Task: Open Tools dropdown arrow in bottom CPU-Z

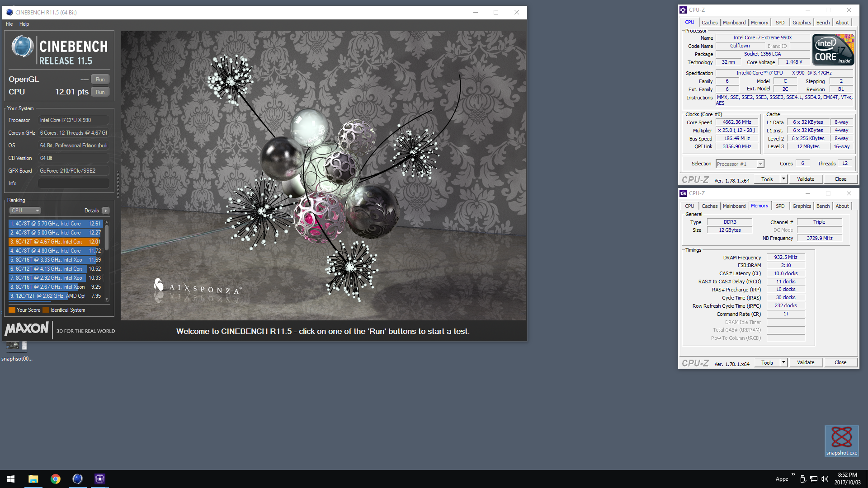Action: (x=784, y=363)
